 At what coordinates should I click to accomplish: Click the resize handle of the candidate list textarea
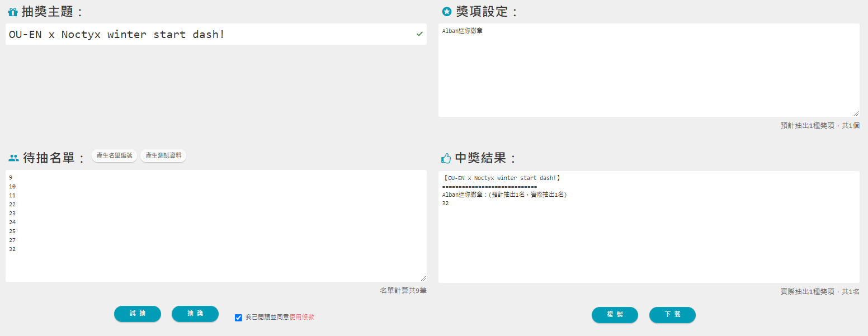click(x=423, y=278)
